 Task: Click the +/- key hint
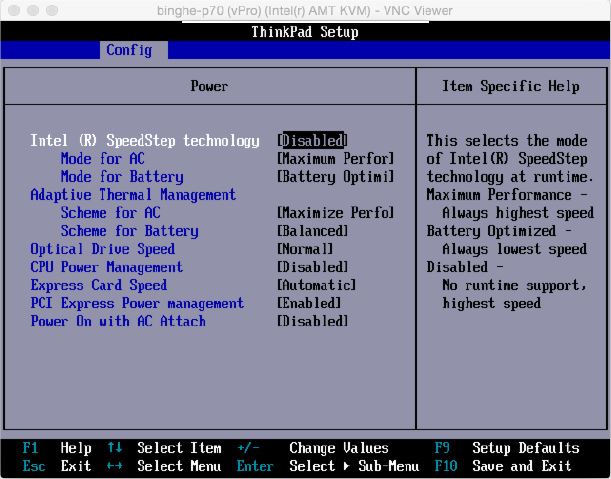point(248,448)
